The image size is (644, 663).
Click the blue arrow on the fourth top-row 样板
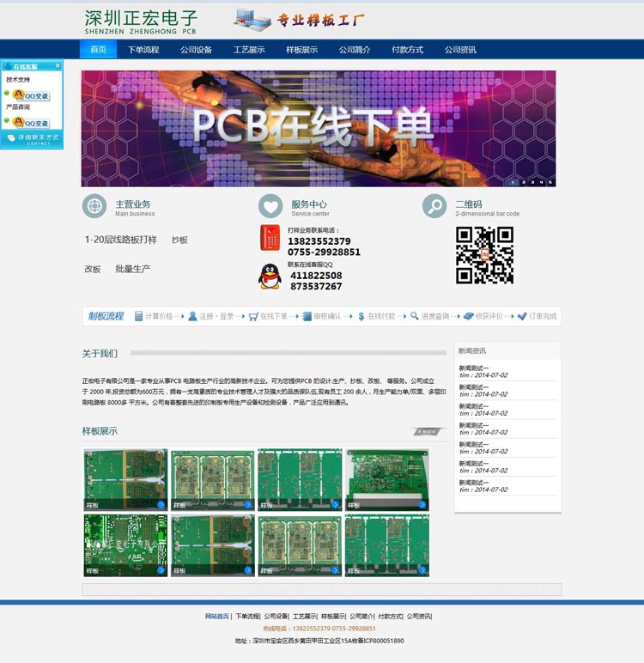[x=422, y=504]
